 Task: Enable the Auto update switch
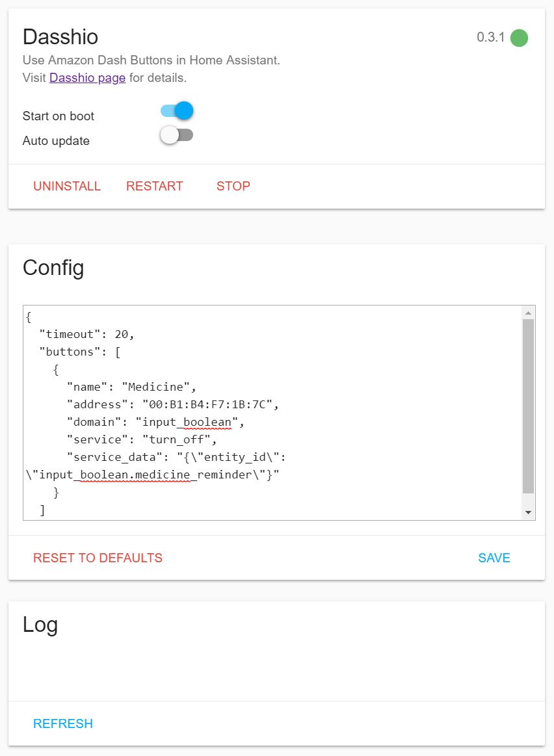click(177, 135)
